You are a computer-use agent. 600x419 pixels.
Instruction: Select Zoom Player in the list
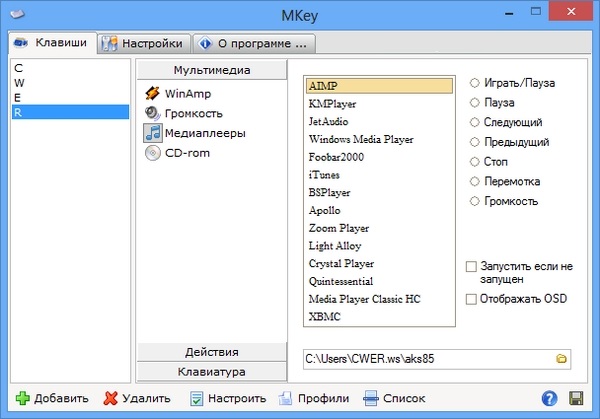coord(379,228)
